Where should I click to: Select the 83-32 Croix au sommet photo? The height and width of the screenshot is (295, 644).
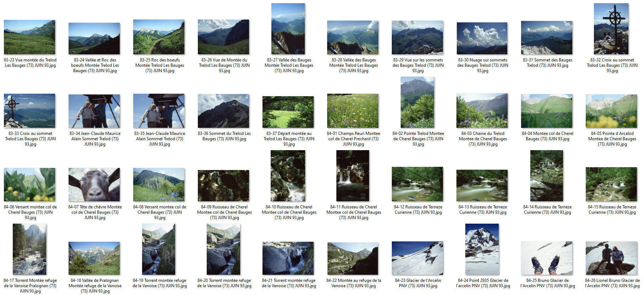tap(611, 29)
